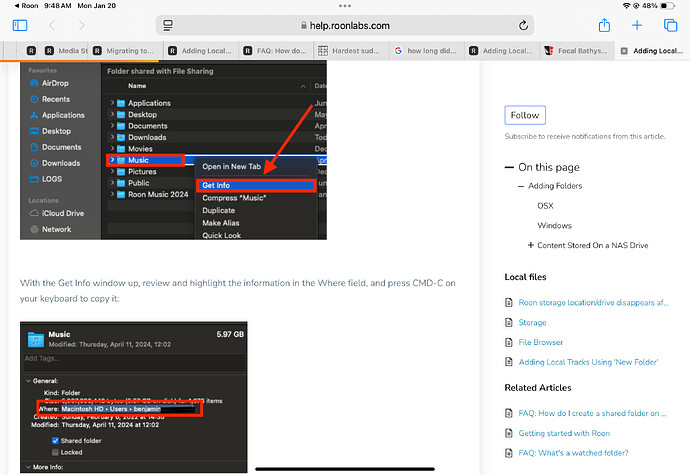Viewport: 690px width, 475px height.
Task: Expand the More Info section disclosure
Action: click(x=29, y=467)
